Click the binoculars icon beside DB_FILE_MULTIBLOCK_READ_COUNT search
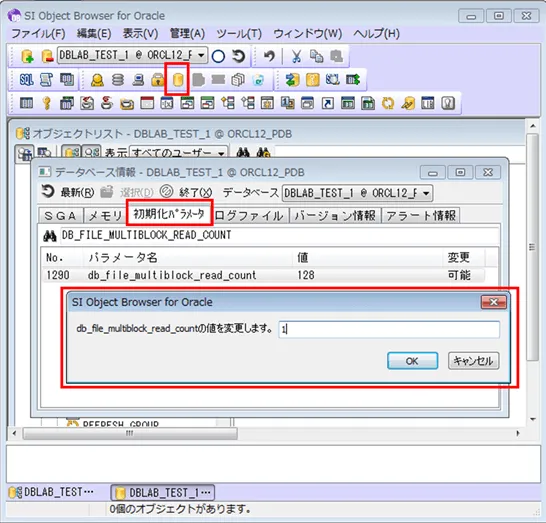The image size is (546, 523). coord(50,236)
